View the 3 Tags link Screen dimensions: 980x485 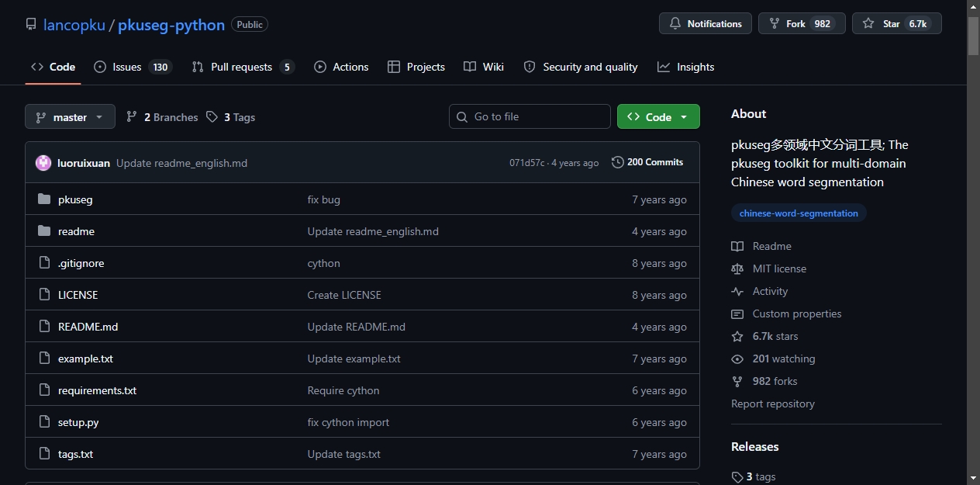[230, 117]
